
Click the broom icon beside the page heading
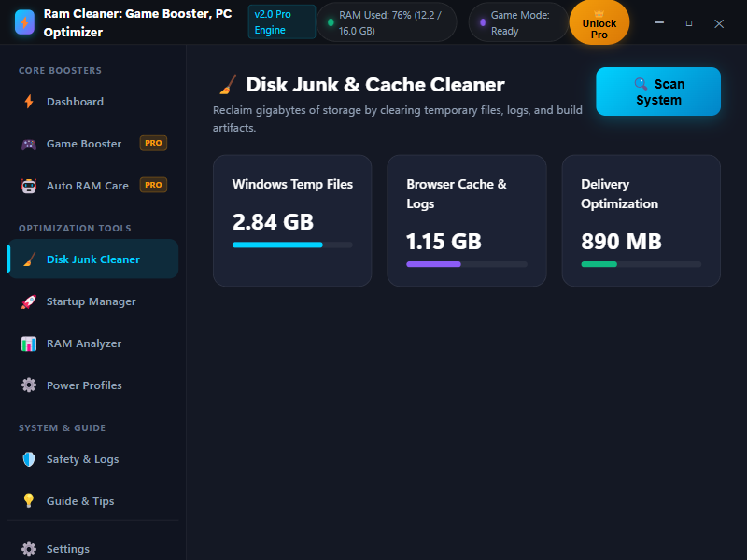228,85
